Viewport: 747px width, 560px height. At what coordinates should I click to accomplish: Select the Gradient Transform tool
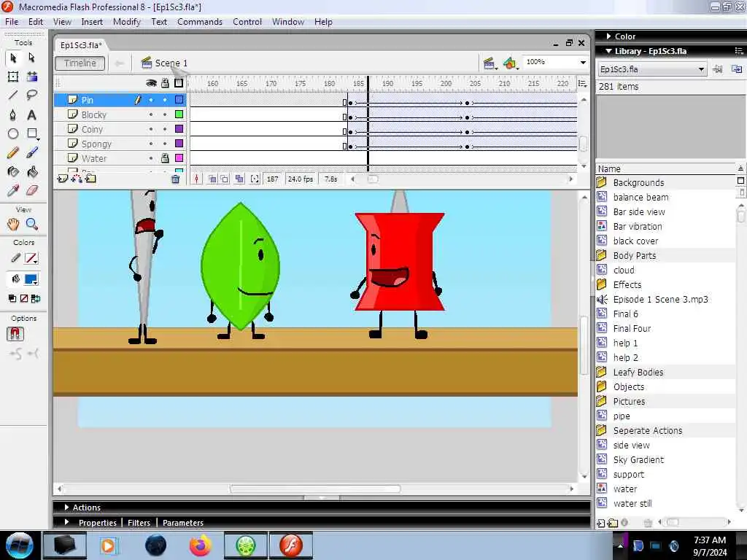pyautogui.click(x=31, y=77)
